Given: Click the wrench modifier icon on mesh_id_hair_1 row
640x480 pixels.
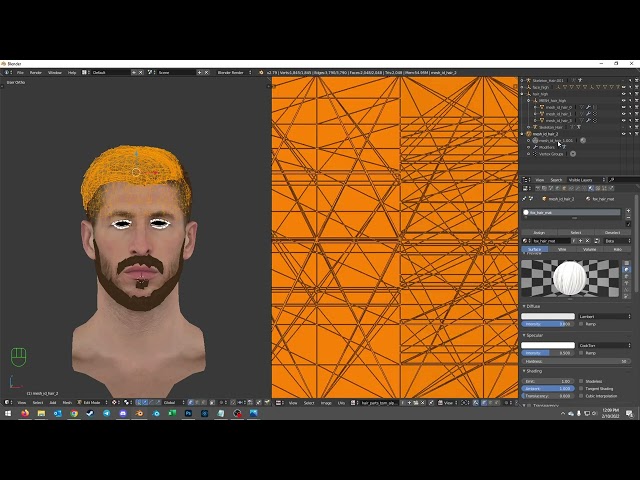Looking at the screenshot, I should point(588,114).
